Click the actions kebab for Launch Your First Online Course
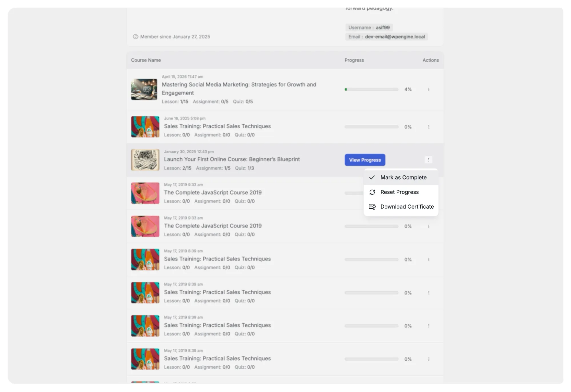571x392 pixels. 428,160
